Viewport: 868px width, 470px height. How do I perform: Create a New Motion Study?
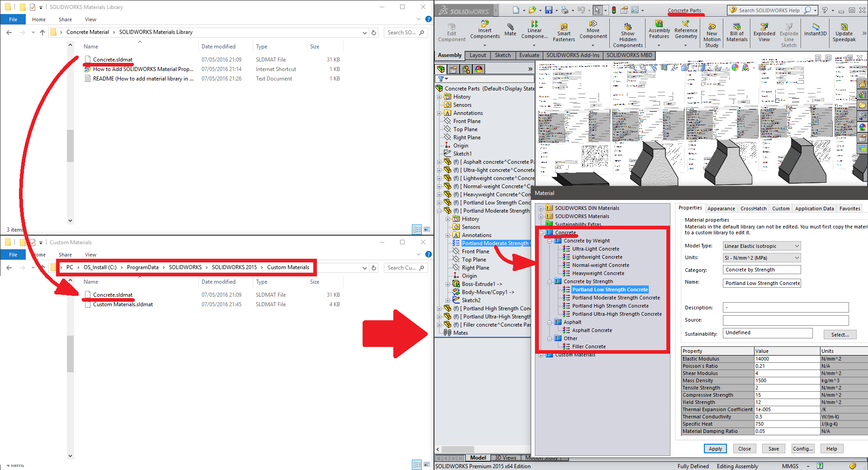coord(712,35)
